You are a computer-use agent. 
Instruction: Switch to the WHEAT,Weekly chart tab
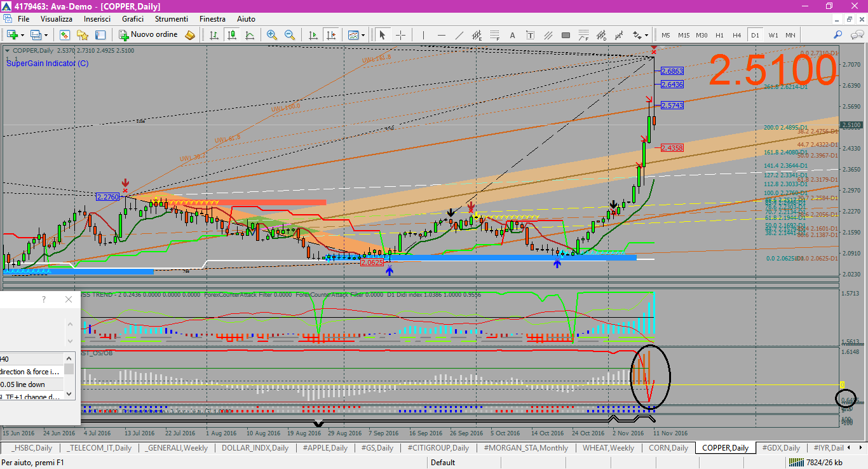point(608,448)
